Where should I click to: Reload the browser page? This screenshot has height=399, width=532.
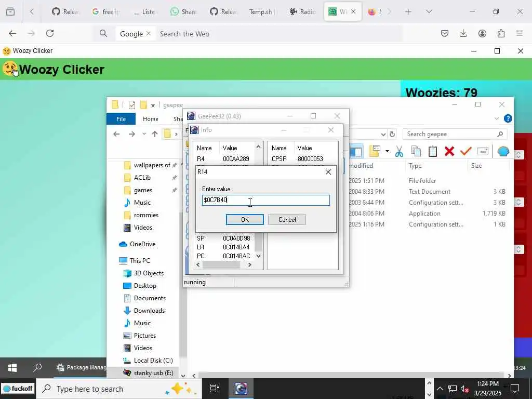50,33
